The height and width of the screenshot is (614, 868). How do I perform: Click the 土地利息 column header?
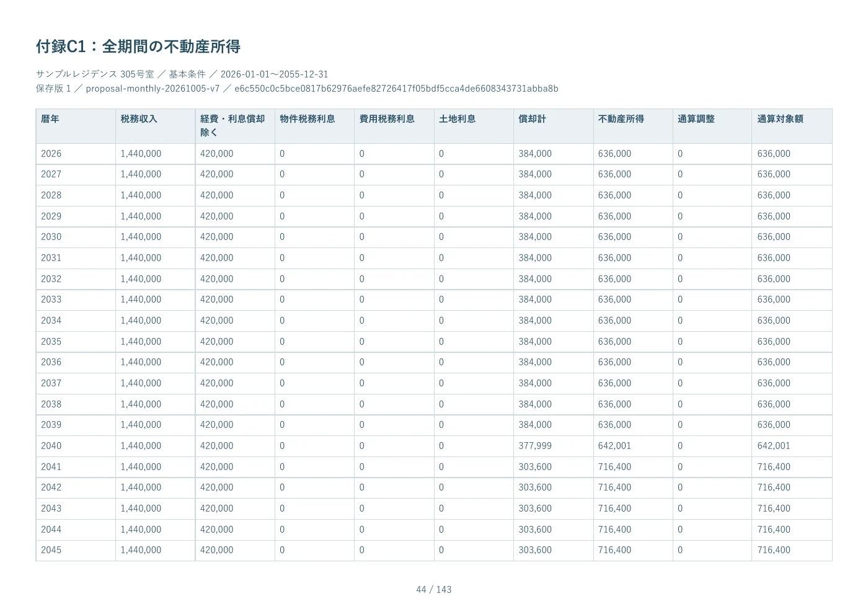click(x=474, y=126)
